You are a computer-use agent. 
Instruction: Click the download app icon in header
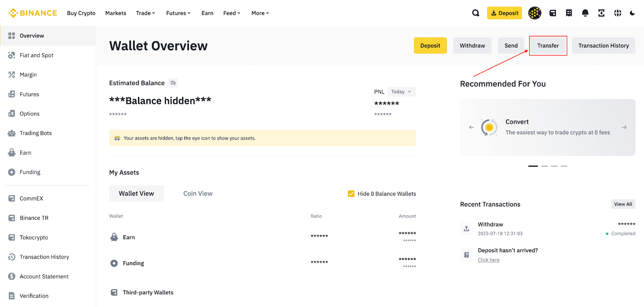[601, 13]
